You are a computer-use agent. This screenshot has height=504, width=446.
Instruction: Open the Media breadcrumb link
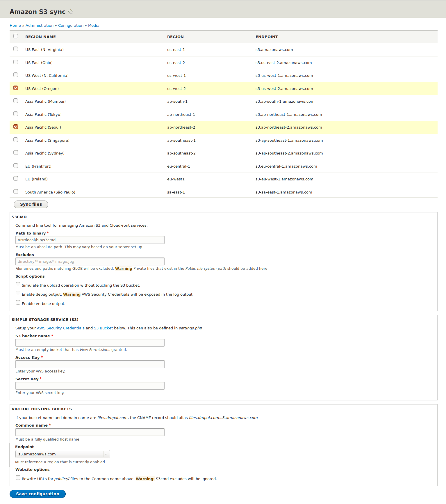[94, 26]
